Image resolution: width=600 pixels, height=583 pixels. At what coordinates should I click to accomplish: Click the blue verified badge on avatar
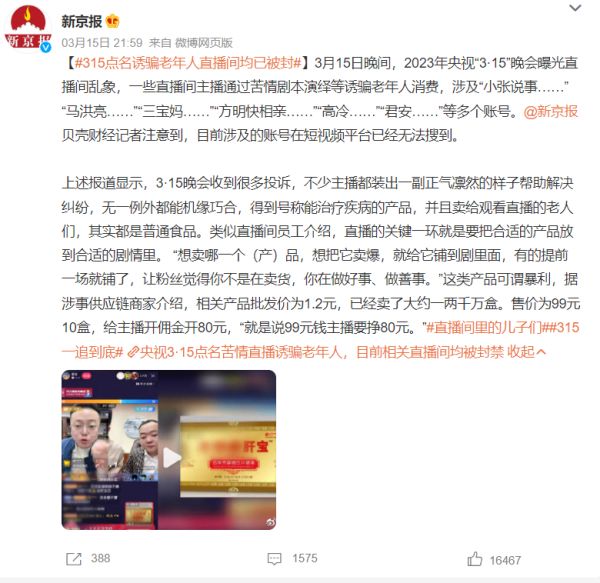pos(46,47)
